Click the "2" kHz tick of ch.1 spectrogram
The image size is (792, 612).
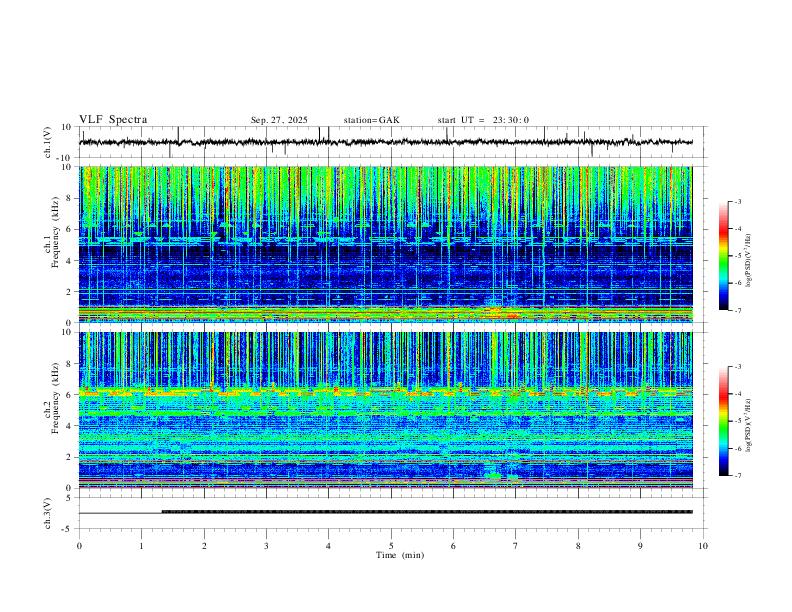(x=69, y=291)
